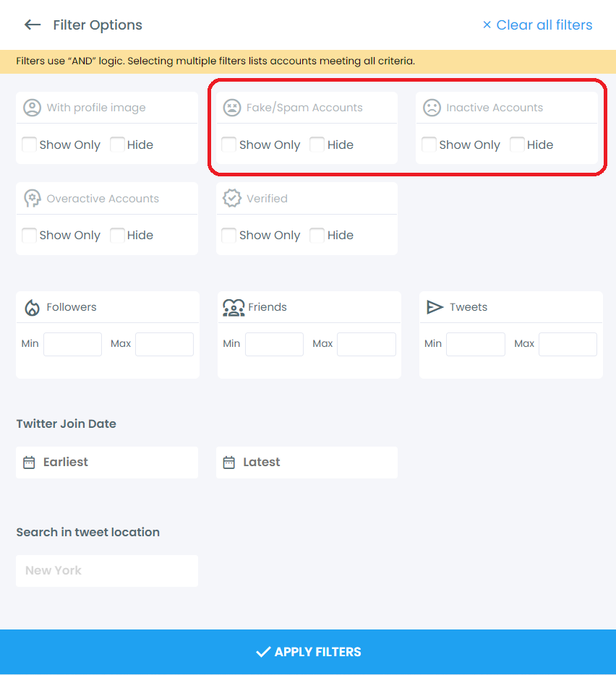Click the Min followers input field

(x=72, y=344)
